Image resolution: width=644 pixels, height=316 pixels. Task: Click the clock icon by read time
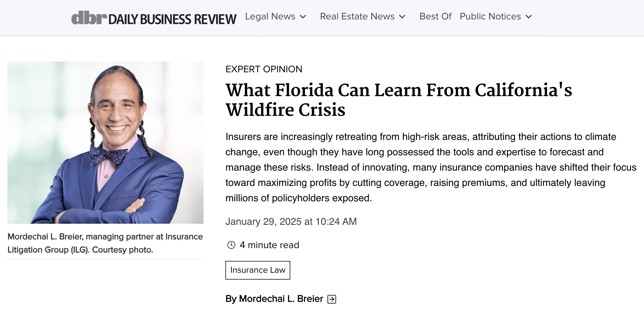coord(231,245)
